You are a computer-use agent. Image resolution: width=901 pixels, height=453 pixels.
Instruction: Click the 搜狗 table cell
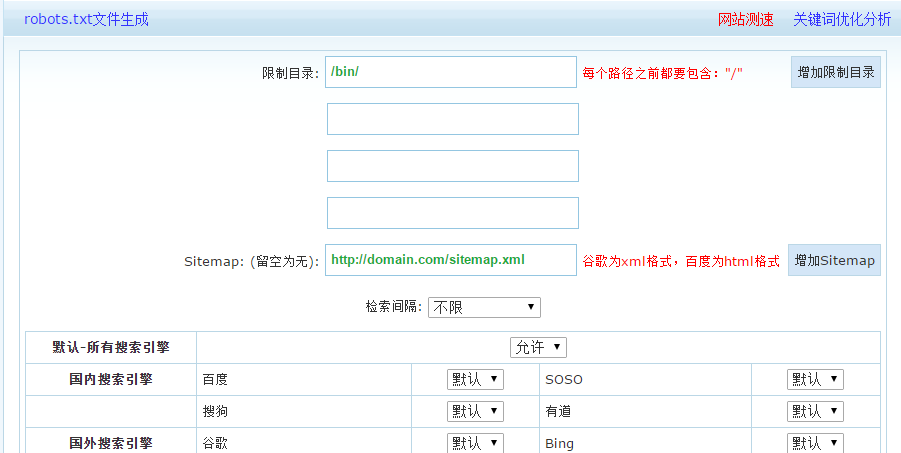pyautogui.click(x=304, y=412)
